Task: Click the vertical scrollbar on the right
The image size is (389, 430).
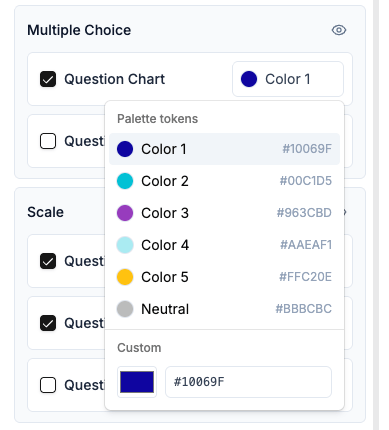Action: (376, 215)
